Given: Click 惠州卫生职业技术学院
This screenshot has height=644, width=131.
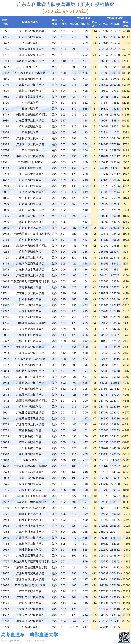Looking at the screenshot, I should pos(30,579).
